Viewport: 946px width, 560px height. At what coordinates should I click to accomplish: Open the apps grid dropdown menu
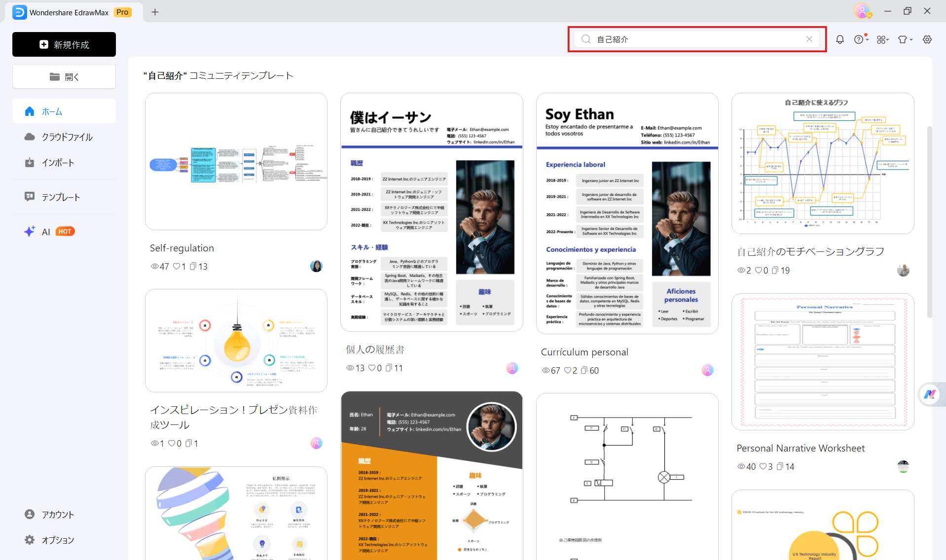(882, 39)
